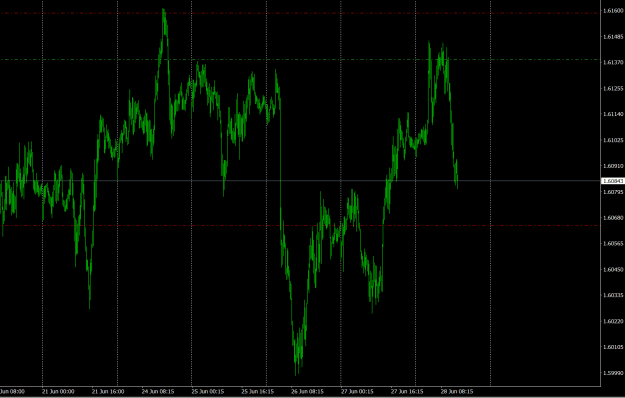625x398 pixels.
Task: Click the 21 Jun 00:00 time label
Action: pos(58,392)
